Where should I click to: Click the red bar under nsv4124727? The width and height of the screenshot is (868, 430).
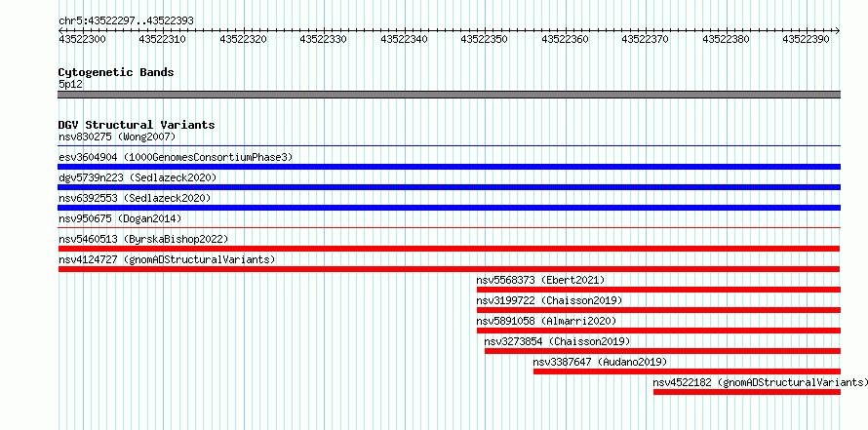449,269
